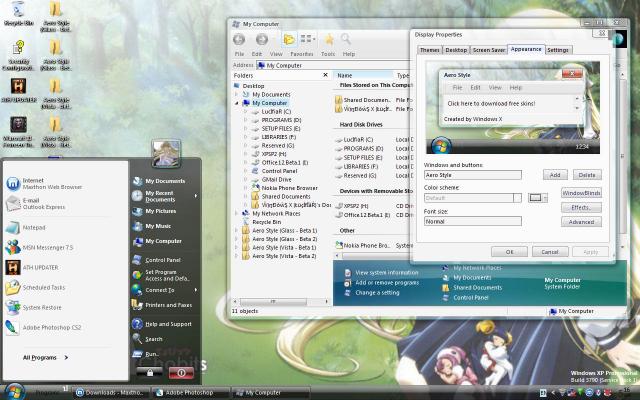Image resolution: width=640 pixels, height=400 pixels.
Task: Collapse My Computer node in folder tree
Action: [x=237, y=103]
